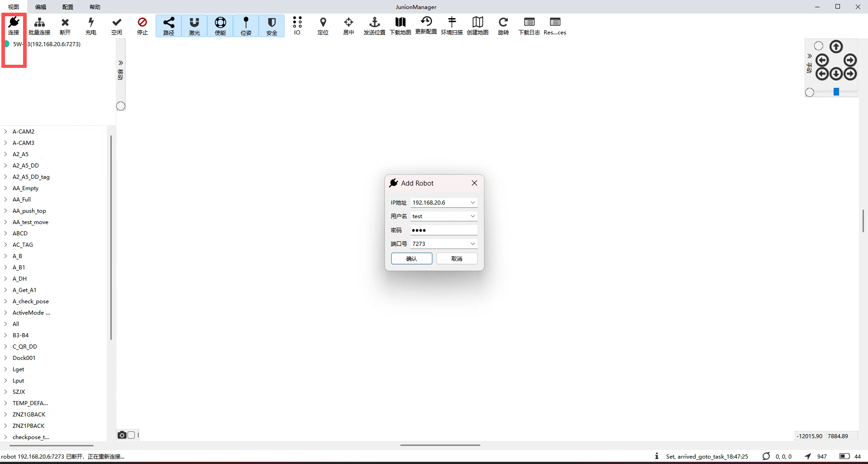868x464 pixels.
Task: Click the camera screenshot icon below the map
Action: pyautogui.click(x=122, y=435)
